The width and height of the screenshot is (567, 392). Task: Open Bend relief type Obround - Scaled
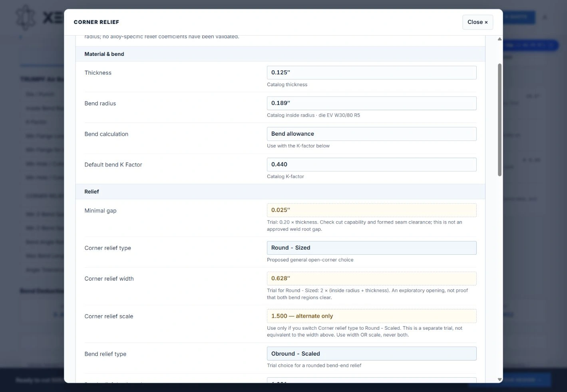(372, 354)
